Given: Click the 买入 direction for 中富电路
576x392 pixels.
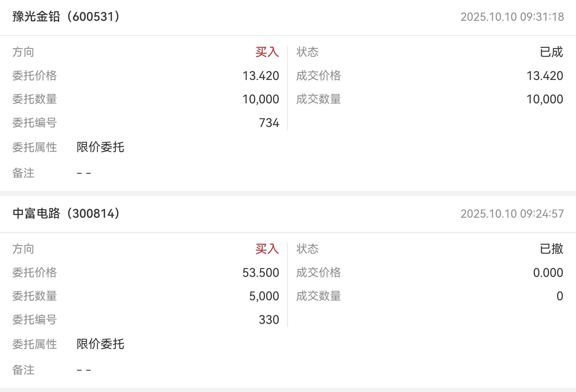Looking at the screenshot, I should click(267, 249).
